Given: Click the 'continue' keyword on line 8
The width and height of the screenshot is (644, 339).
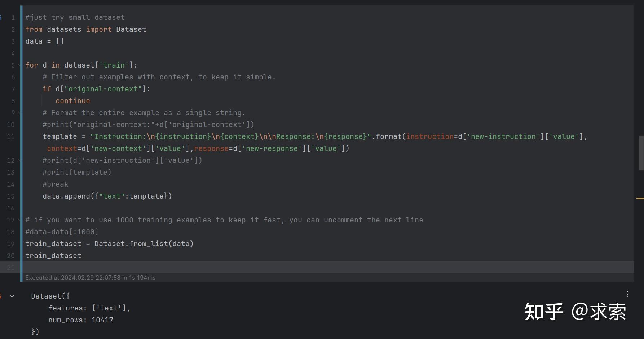Looking at the screenshot, I should pyautogui.click(x=73, y=101).
